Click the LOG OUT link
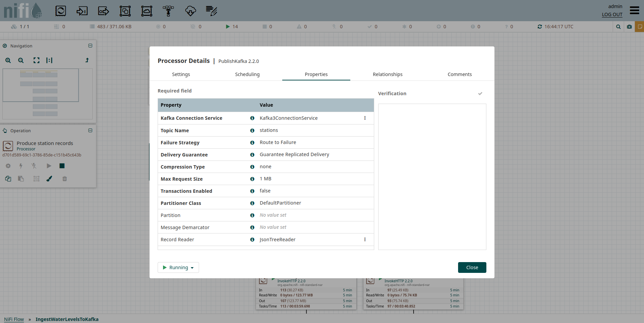 (612, 14)
